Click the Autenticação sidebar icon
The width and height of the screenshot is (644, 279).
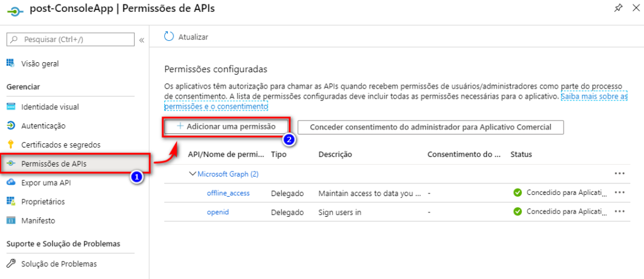pos(11,126)
